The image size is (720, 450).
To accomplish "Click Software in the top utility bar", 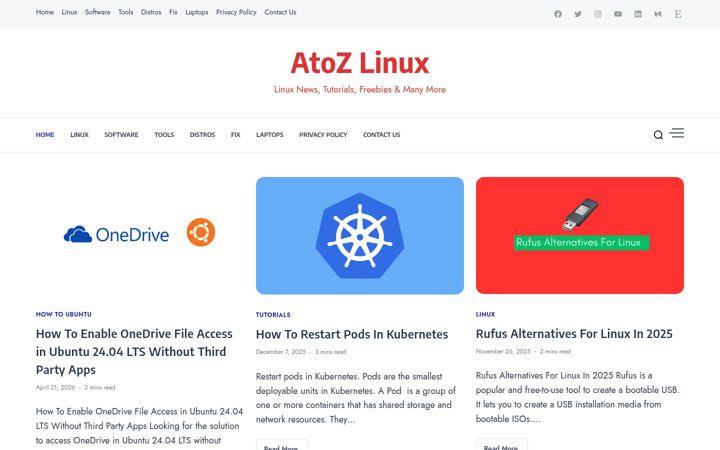I will pos(98,12).
